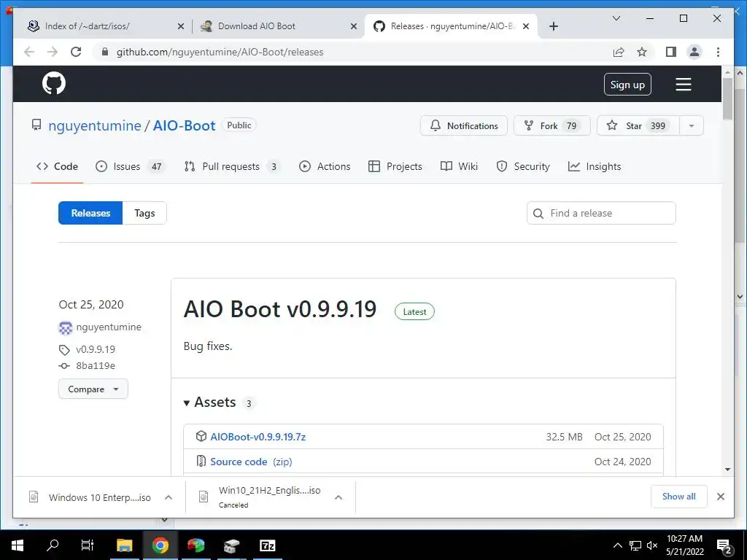Switch to Download AIO Boot tab
This screenshot has width=747, height=560.
pyautogui.click(x=279, y=26)
